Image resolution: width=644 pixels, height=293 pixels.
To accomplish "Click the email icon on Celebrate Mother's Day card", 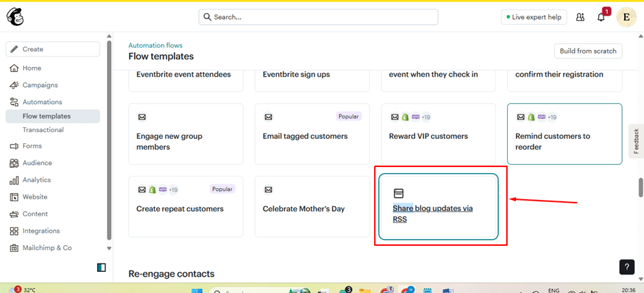I will point(268,190).
